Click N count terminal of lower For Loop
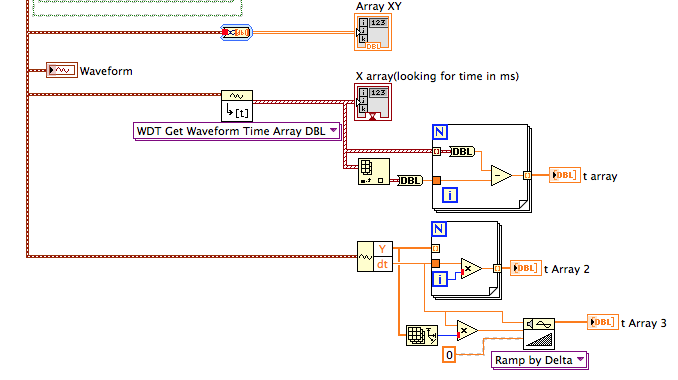678x380 pixels. pyautogui.click(x=439, y=229)
